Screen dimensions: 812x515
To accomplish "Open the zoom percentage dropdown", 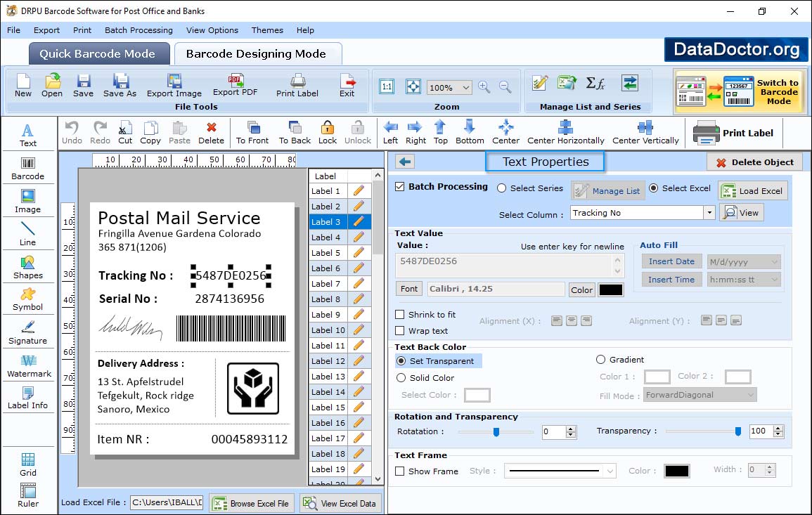I will (465, 87).
